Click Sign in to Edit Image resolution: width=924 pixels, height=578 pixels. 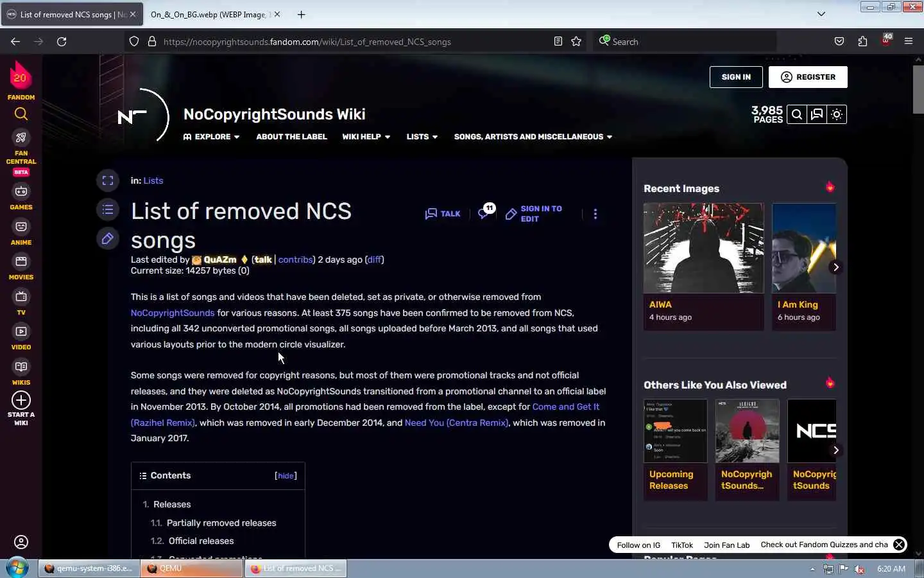[x=534, y=214]
